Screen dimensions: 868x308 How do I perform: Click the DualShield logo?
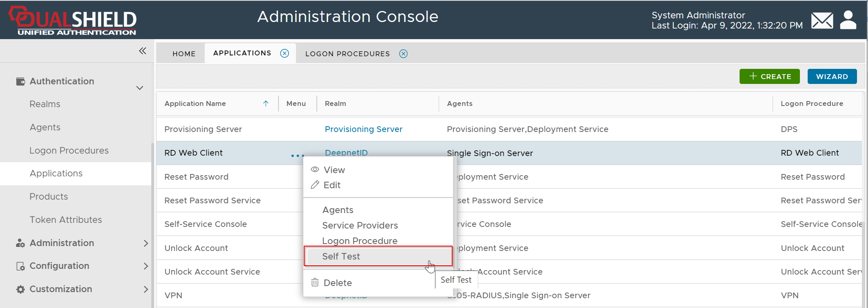click(73, 20)
